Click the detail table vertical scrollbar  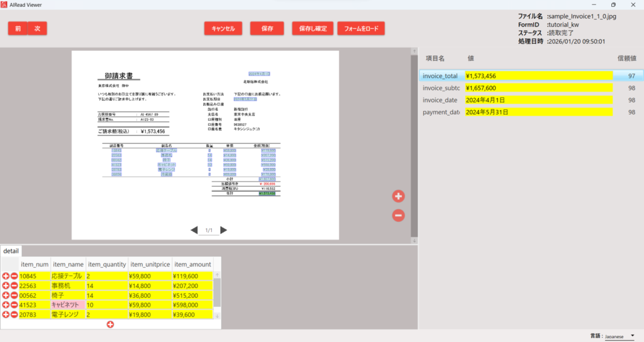(x=217, y=292)
